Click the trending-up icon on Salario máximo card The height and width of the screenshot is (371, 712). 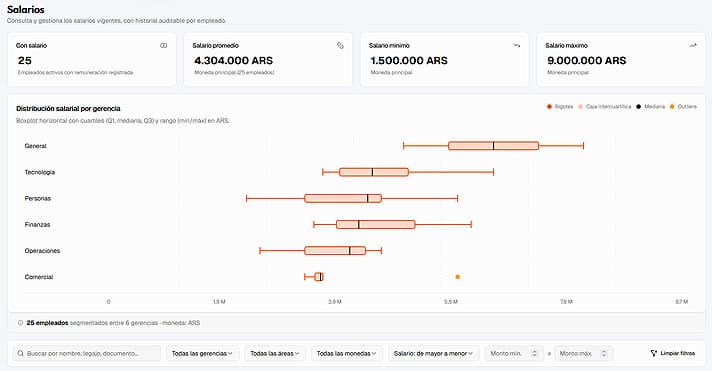693,45
